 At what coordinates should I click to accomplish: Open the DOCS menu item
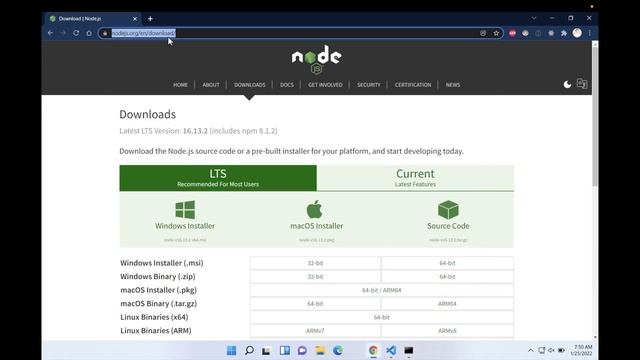[287, 85]
